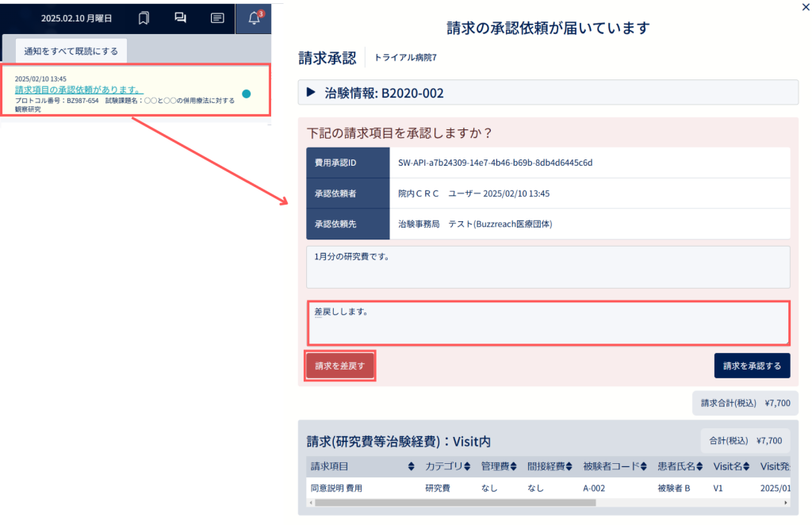Sort by 患者氏名 column arrows

coord(699,466)
